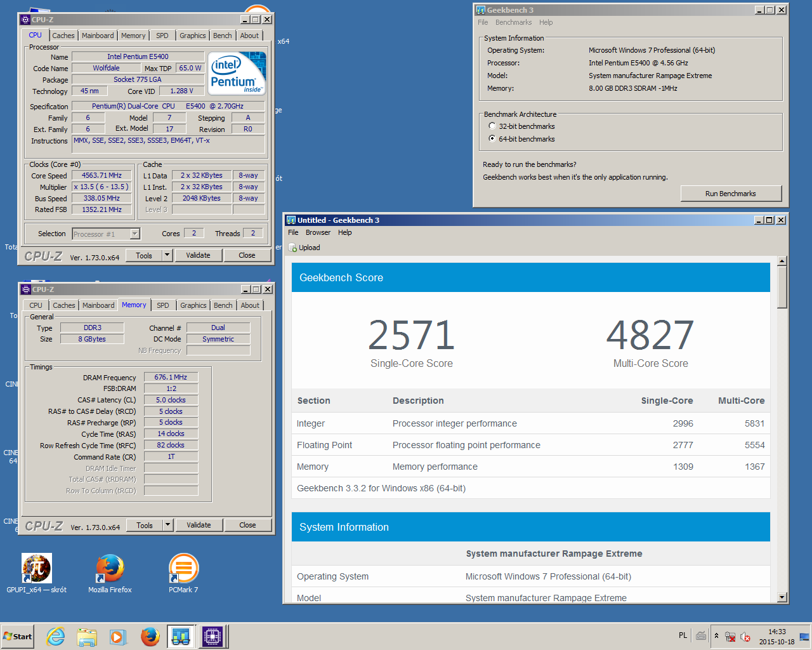
Task: Open Tools dropdown arrow in CPU-Z Memory window
Action: [168, 525]
